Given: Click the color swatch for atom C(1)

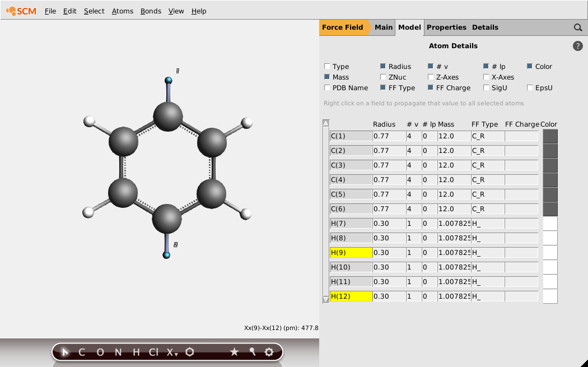Looking at the screenshot, I should click(x=549, y=136).
